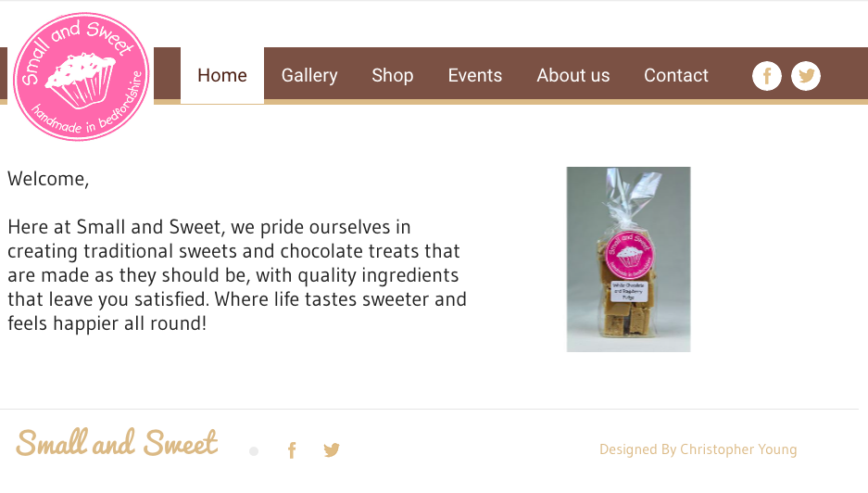Viewport: 868px width, 493px height.
Task: Click the Small and Sweet script footer logo
Action: (117, 443)
